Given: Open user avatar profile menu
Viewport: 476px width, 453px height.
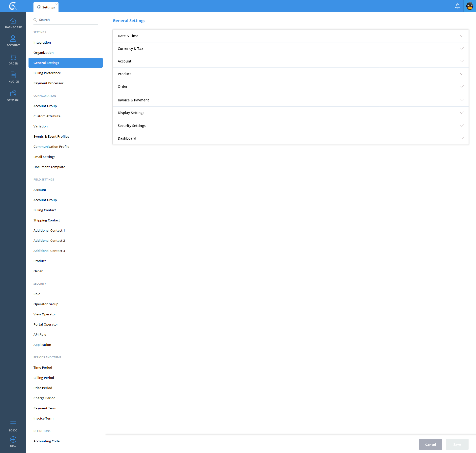Looking at the screenshot, I should (x=470, y=6).
